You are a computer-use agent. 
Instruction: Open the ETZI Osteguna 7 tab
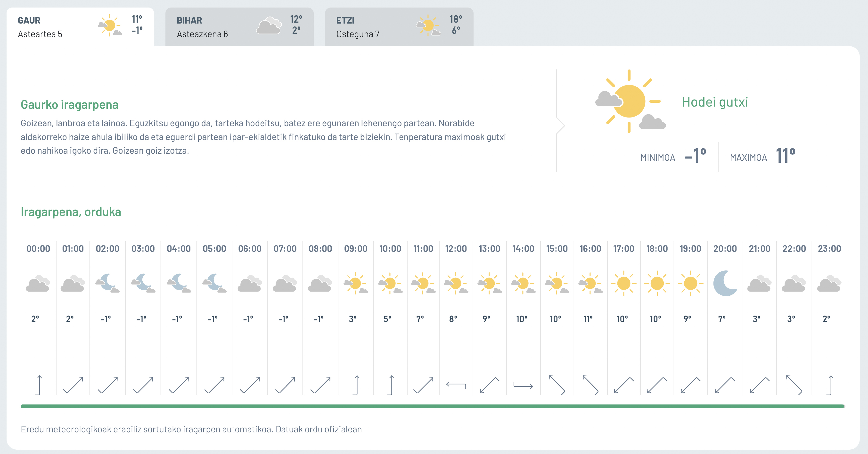coord(399,27)
